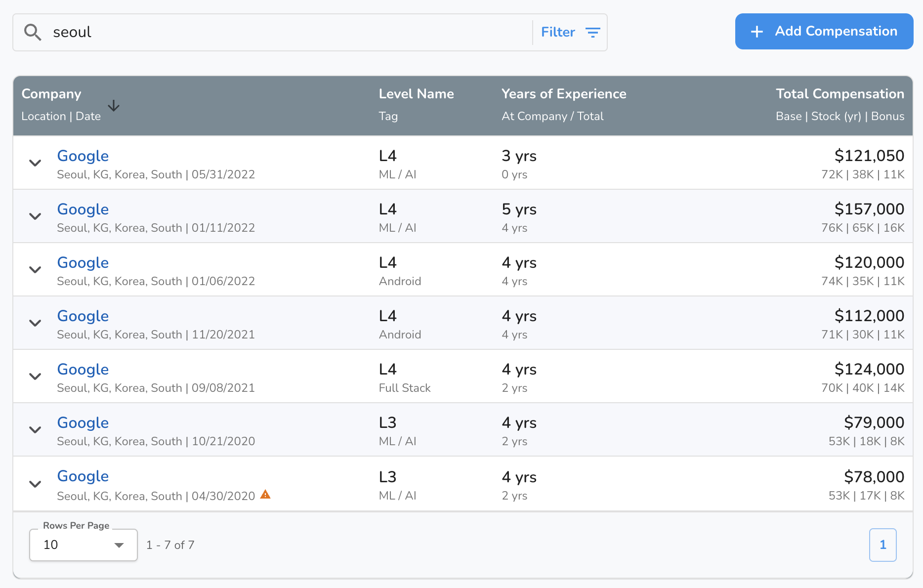The height and width of the screenshot is (588, 923).
Task: Click the Location | Date subheader
Action: point(61,116)
